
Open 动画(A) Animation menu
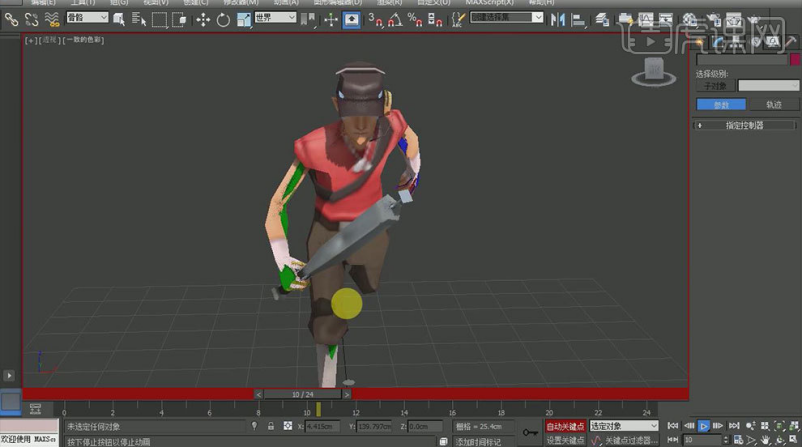tap(286, 3)
